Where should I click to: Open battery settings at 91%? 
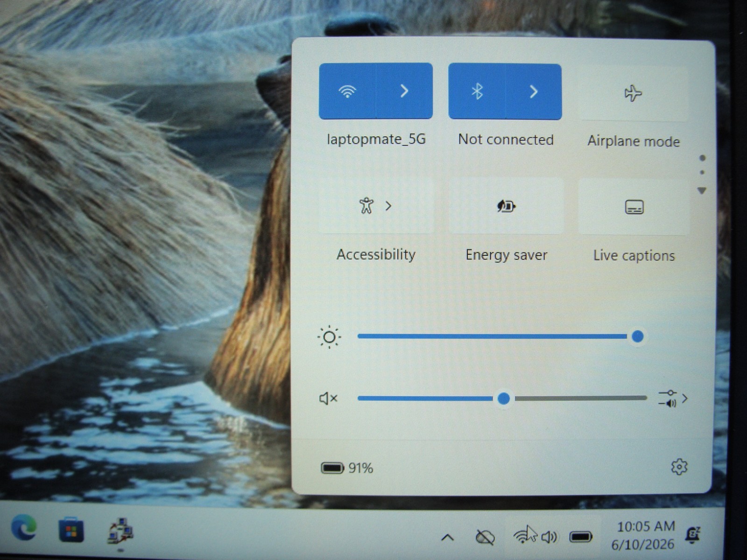(x=347, y=468)
